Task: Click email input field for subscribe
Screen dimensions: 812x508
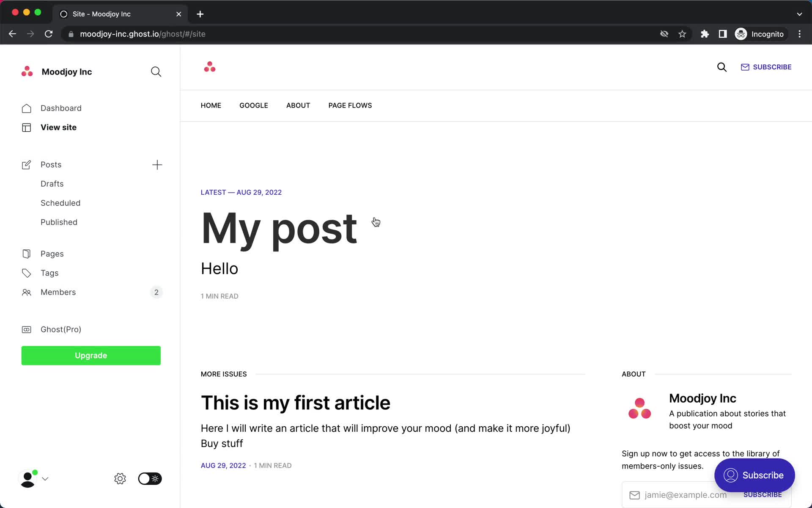Action: [685, 495]
